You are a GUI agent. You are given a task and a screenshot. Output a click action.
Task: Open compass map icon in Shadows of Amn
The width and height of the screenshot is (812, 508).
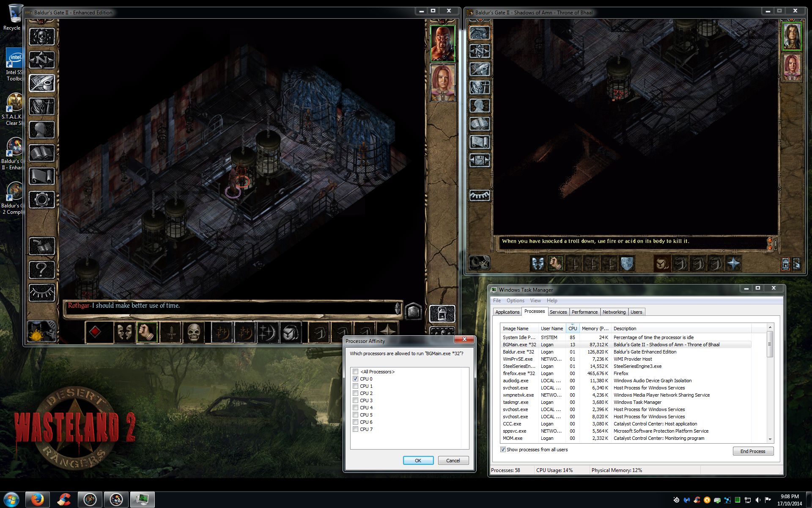480,51
